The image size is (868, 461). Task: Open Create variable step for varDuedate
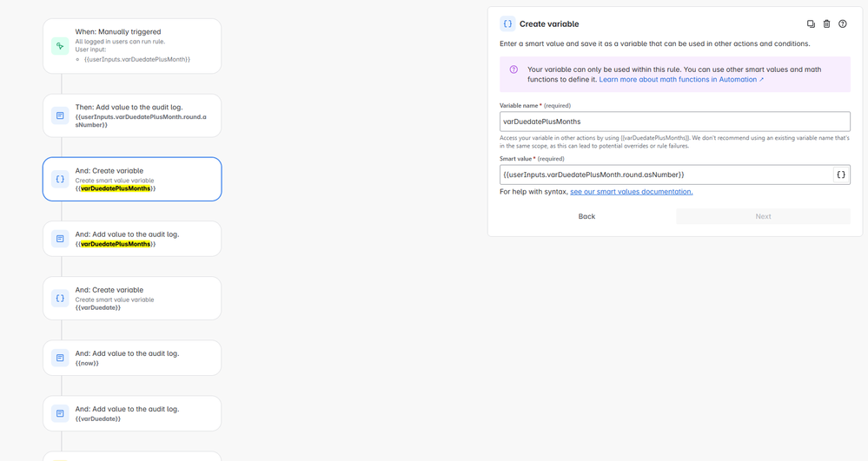[x=132, y=299]
